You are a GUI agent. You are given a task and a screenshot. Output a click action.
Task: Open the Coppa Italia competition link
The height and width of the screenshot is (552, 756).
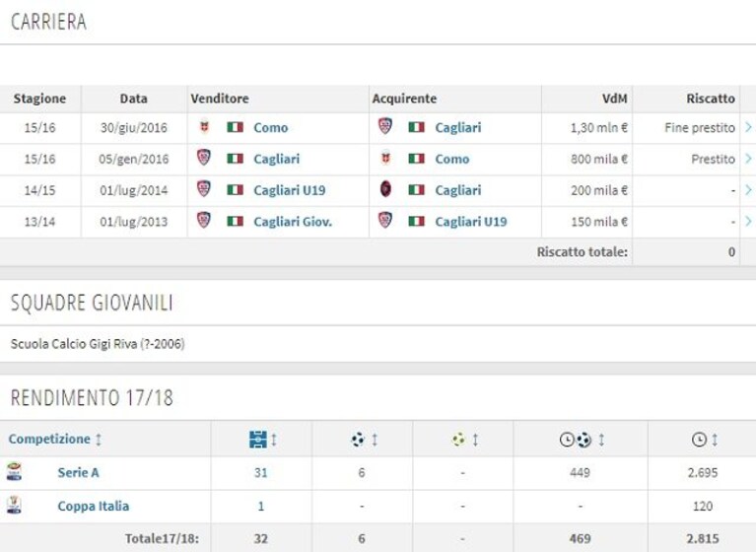(x=93, y=506)
